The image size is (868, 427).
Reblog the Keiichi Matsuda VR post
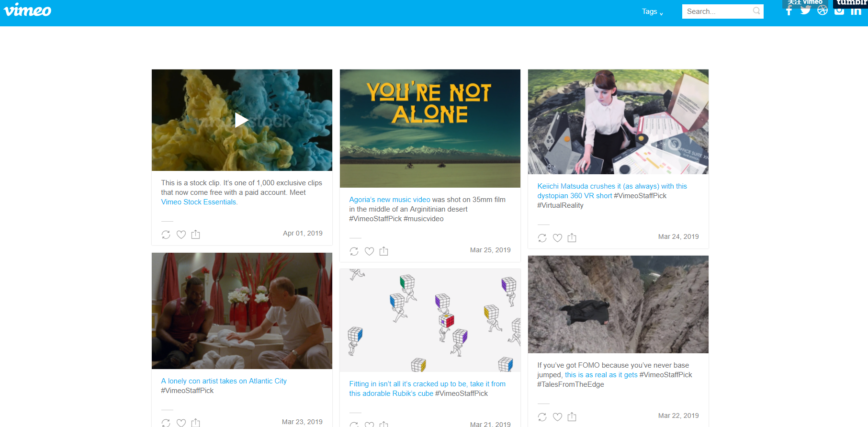click(542, 238)
